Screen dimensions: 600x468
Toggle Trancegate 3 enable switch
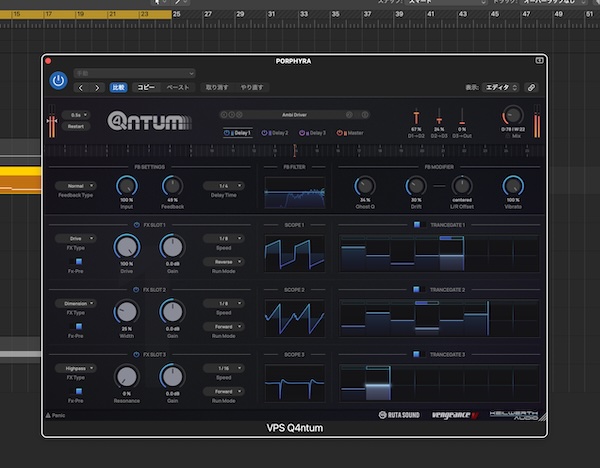coord(419,354)
